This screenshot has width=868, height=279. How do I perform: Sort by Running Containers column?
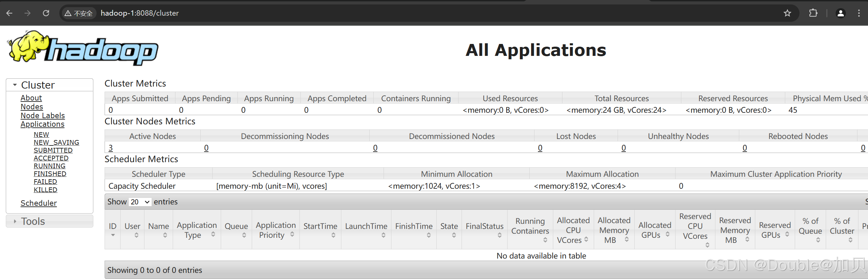[530, 229]
